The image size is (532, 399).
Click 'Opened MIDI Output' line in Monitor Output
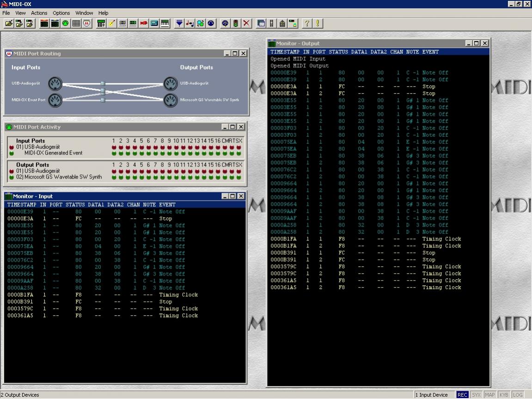[x=300, y=66]
